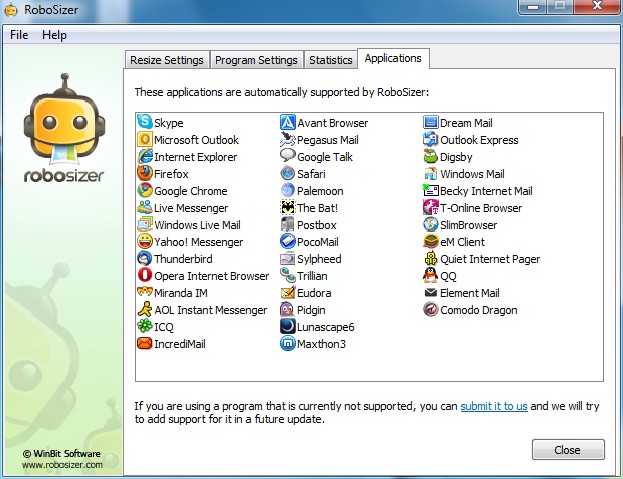
Task: Minimize the RoboSizer window
Action: pos(534,7)
